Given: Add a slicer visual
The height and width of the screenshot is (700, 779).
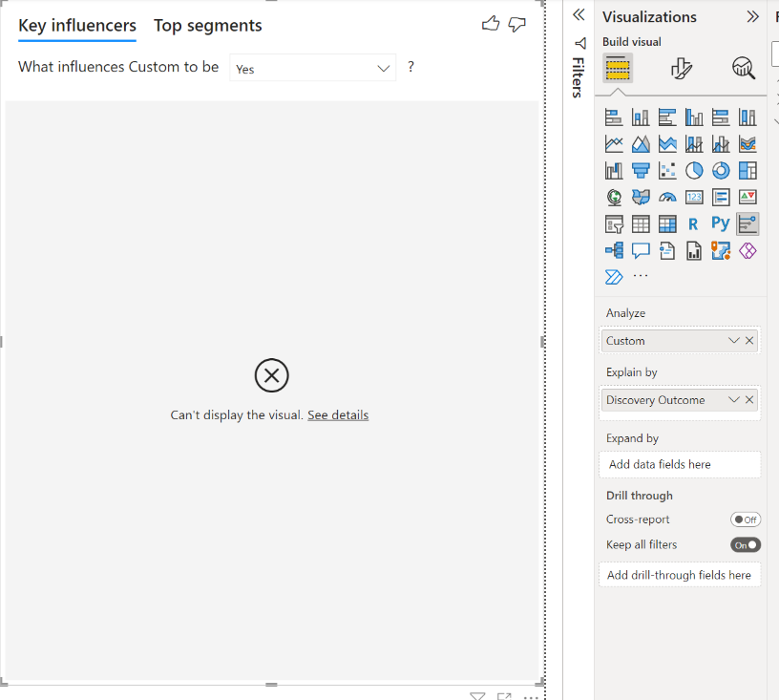Looking at the screenshot, I should tap(614, 224).
